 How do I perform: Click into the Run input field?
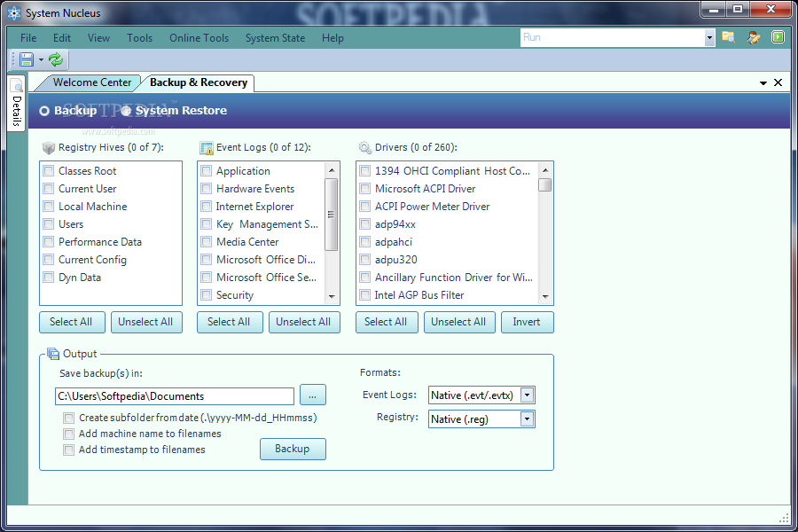pos(612,37)
